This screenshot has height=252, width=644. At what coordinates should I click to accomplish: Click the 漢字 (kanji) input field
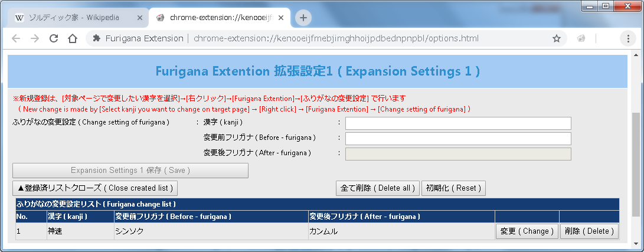[x=458, y=123]
